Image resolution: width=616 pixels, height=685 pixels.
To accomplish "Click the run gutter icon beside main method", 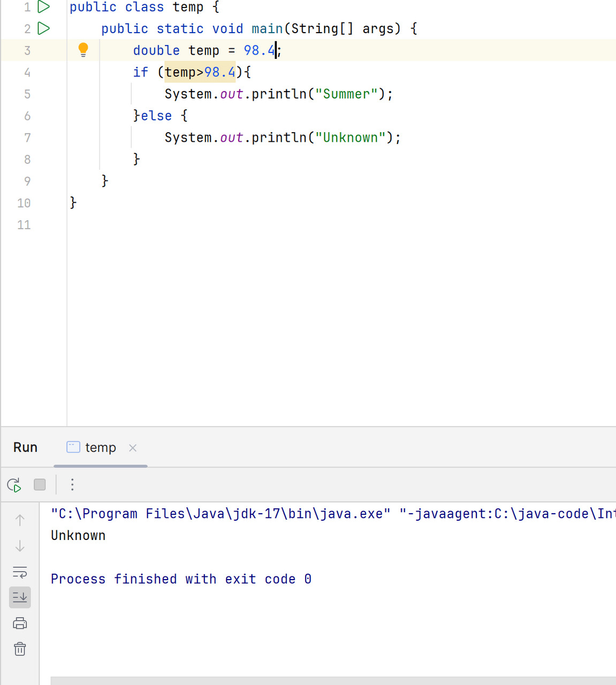I will [x=44, y=28].
